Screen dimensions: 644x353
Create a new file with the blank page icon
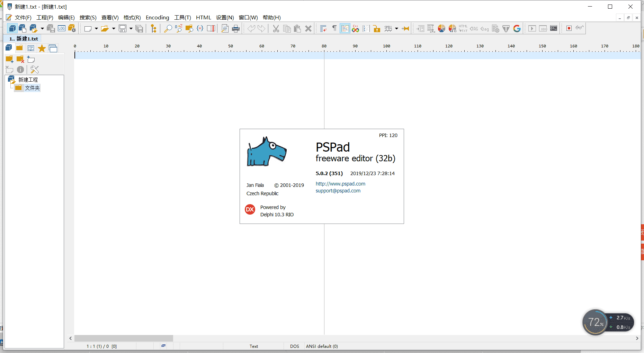88,28
